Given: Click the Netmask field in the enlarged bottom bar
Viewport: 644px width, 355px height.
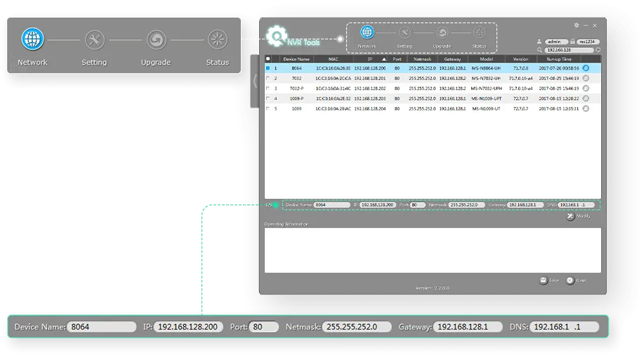Looking at the screenshot, I should pos(357,327).
